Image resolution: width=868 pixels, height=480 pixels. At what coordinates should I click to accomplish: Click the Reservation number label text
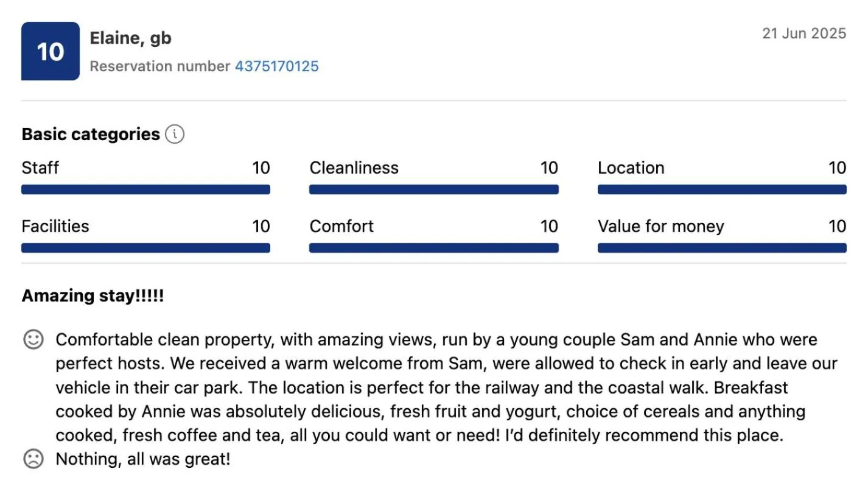pos(160,66)
